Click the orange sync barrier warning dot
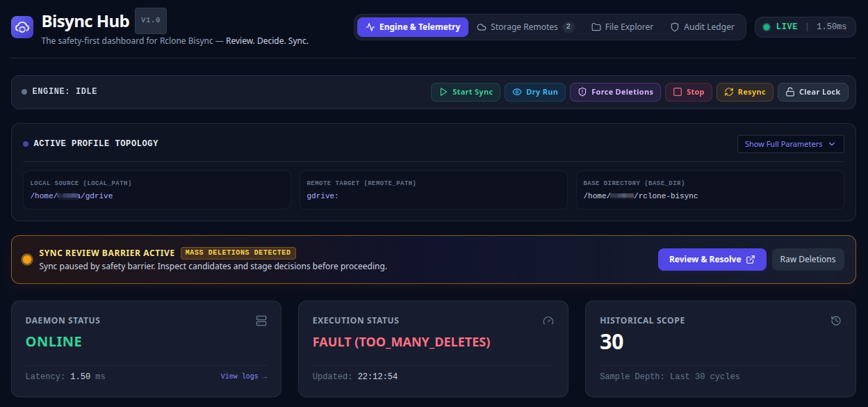 click(x=27, y=260)
